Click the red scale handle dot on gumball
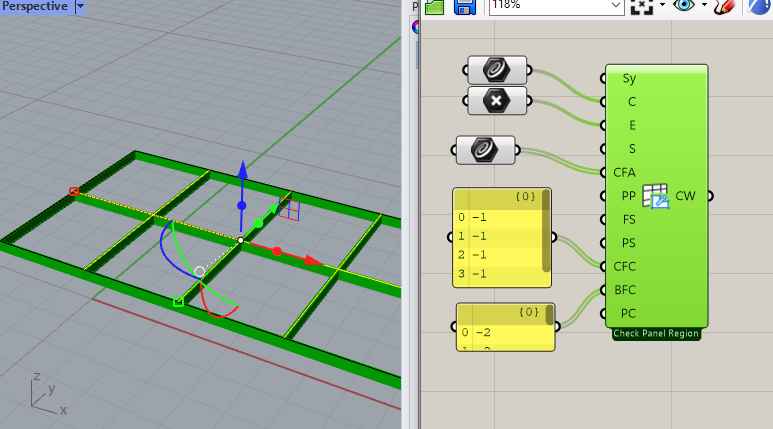773x429 pixels. click(x=277, y=251)
